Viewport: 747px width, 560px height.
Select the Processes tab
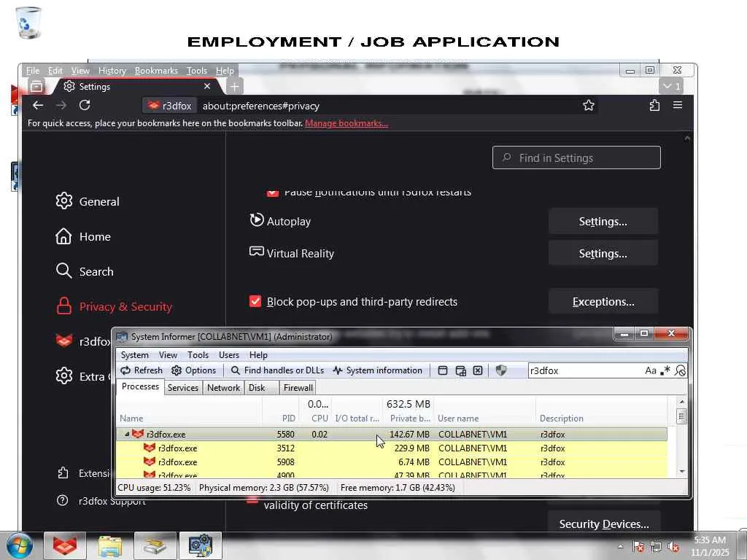[x=140, y=386]
